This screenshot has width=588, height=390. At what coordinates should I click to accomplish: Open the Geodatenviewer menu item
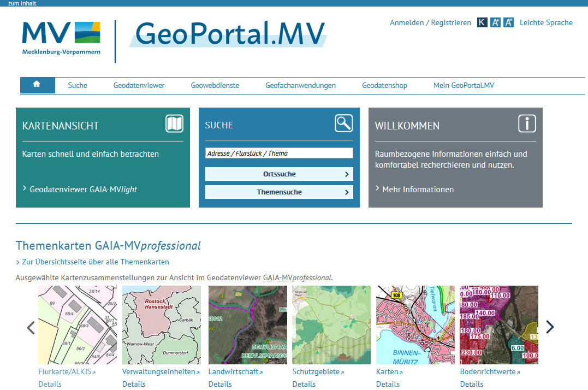pos(139,86)
